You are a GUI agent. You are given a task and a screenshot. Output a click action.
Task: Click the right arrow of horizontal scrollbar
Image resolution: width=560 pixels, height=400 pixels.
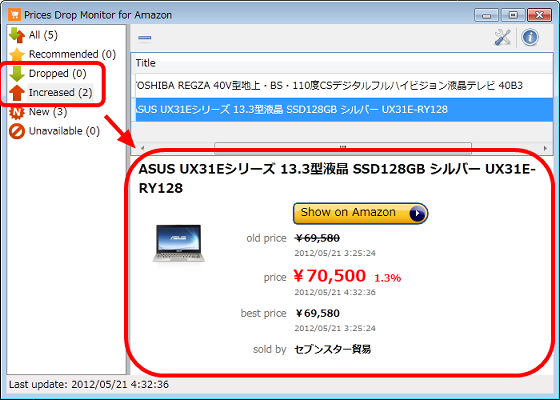point(545,148)
